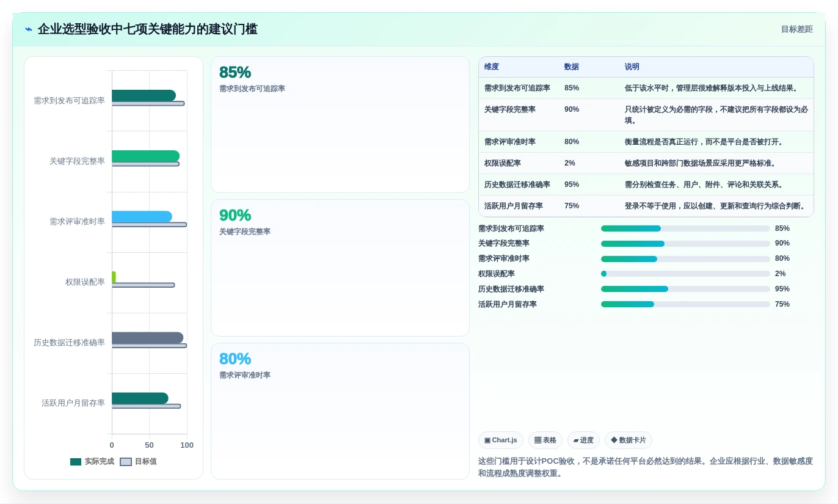Click the 权限误配率 small green bar
The width and height of the screenshot is (838, 504).
[114, 277]
